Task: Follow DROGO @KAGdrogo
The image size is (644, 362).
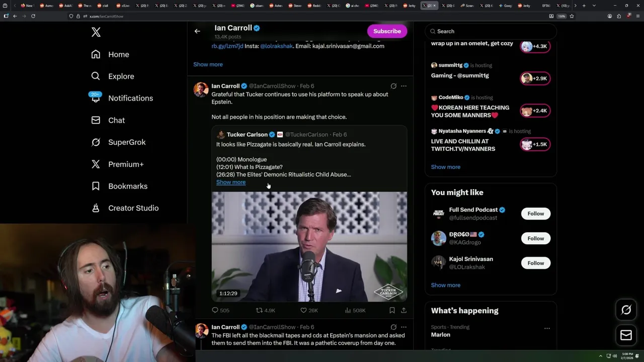Action: pos(535,238)
